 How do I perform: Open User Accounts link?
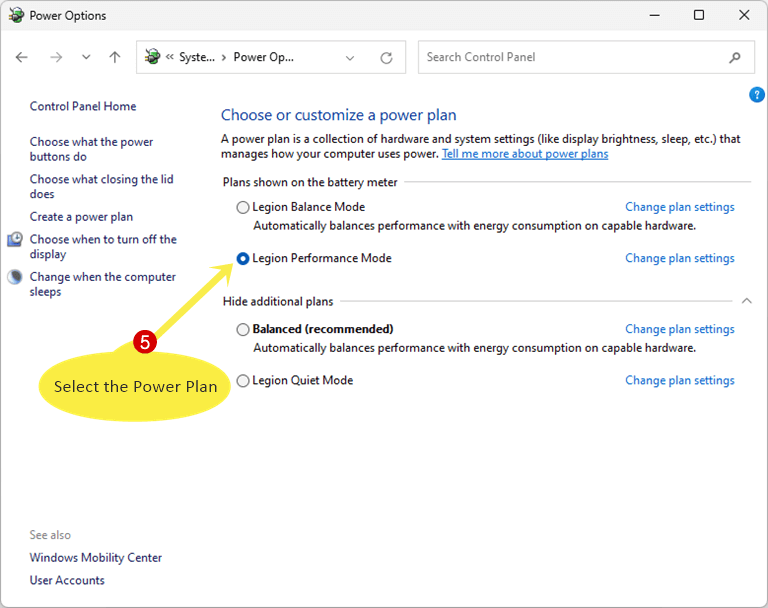coord(67,580)
